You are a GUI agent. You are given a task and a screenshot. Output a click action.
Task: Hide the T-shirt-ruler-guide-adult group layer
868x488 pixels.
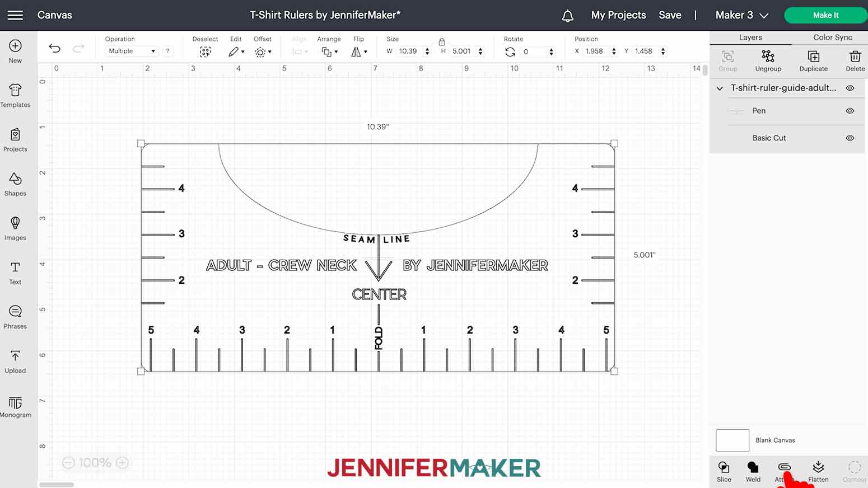[x=850, y=88]
